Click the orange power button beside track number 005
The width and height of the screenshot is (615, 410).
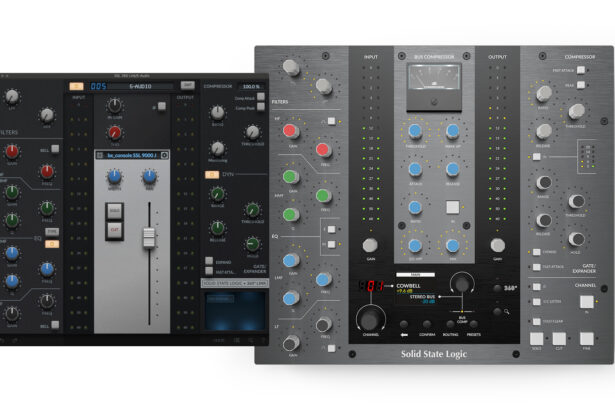click(76, 86)
